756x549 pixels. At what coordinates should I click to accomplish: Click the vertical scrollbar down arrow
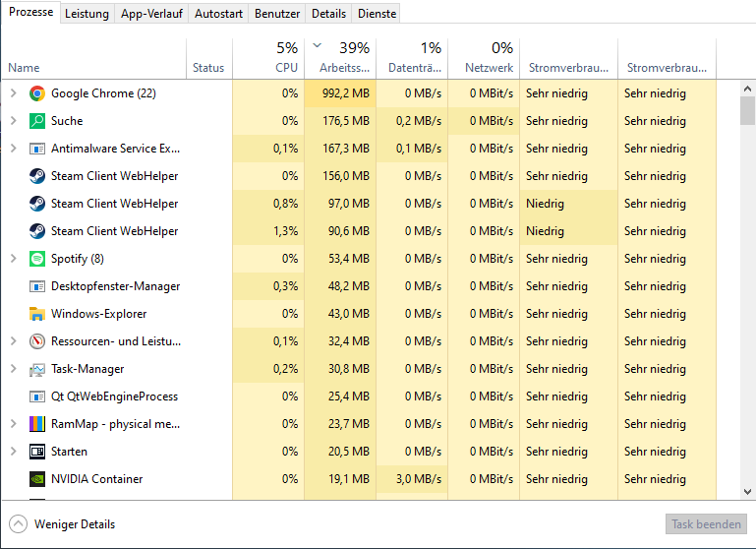tap(748, 491)
